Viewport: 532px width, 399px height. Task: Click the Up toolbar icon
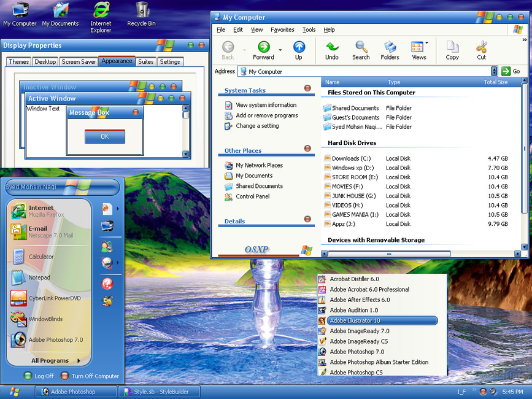(299, 50)
